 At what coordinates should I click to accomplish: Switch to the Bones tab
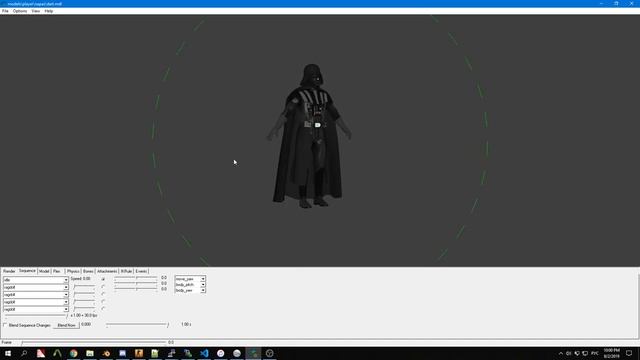point(88,271)
